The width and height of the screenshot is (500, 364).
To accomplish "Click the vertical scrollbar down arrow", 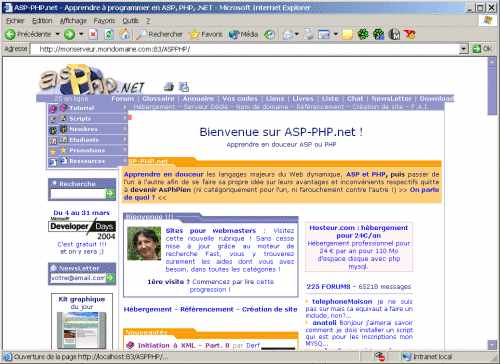I will 492,344.
